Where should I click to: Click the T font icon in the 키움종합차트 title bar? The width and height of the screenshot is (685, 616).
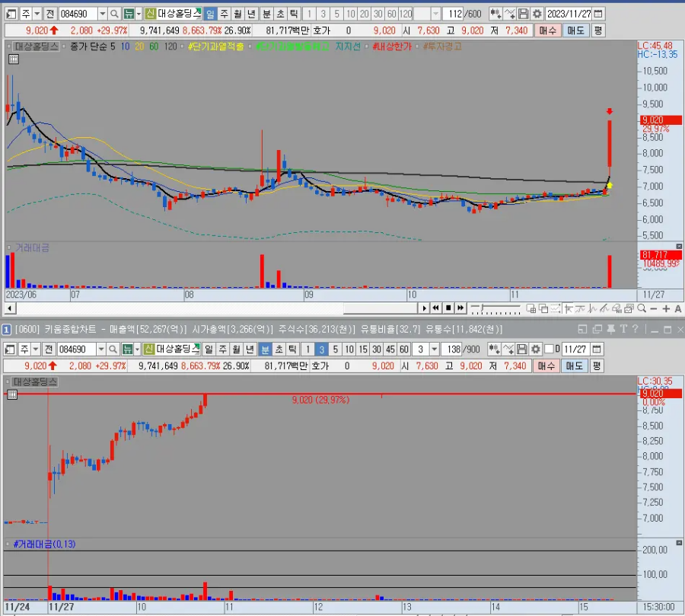[x=623, y=329]
